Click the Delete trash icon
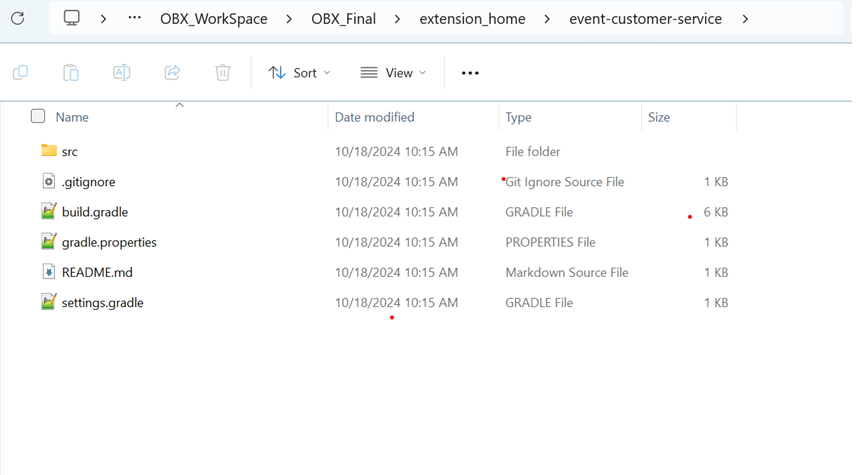This screenshot has width=868, height=475. coord(223,73)
